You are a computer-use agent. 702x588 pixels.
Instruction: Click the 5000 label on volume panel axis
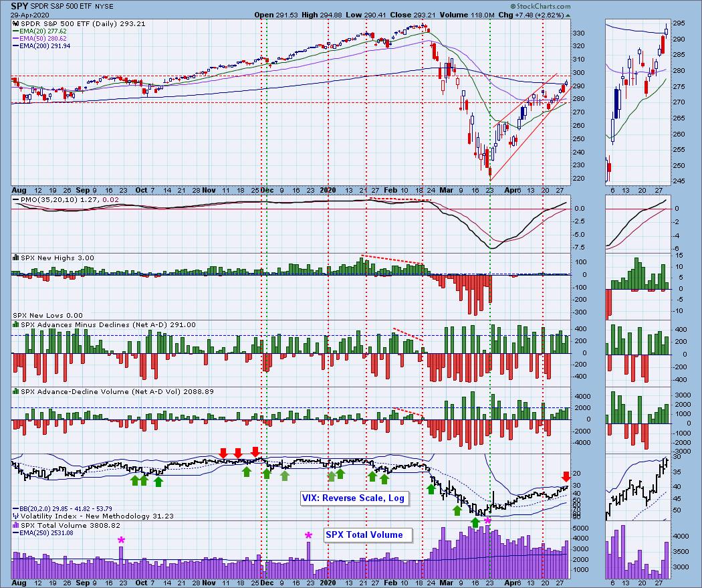point(580,528)
